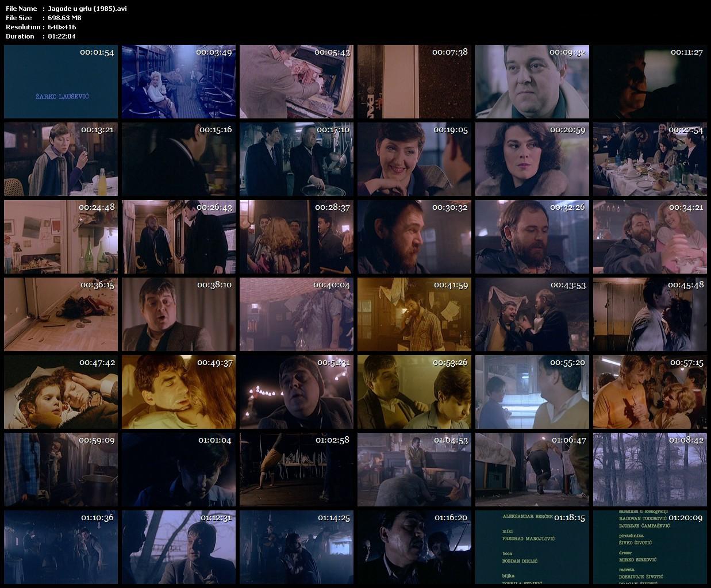Click the handstand frame 01:02:58
The width and height of the screenshot is (711, 588).
(x=297, y=470)
